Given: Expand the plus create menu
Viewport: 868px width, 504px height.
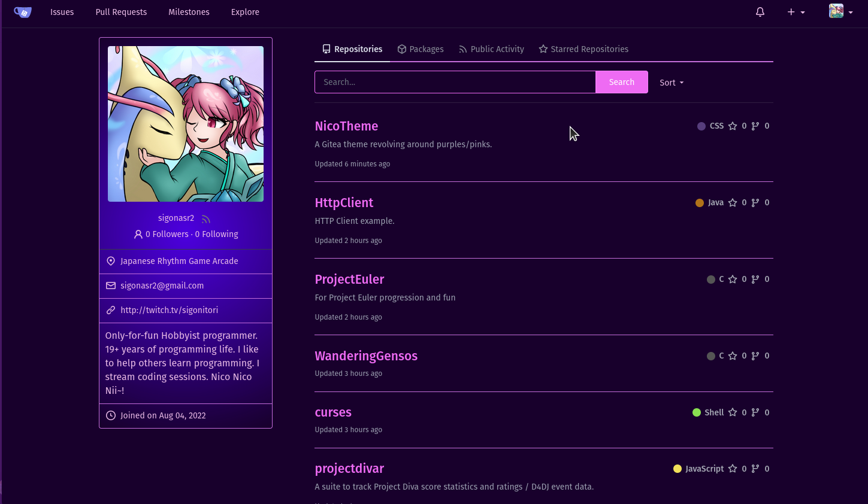Looking at the screenshot, I should pos(796,12).
